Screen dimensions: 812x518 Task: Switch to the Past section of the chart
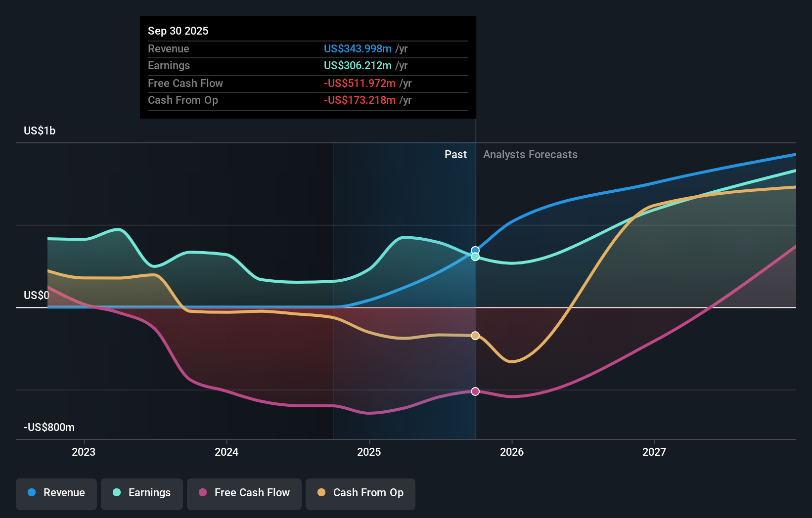pyautogui.click(x=455, y=154)
